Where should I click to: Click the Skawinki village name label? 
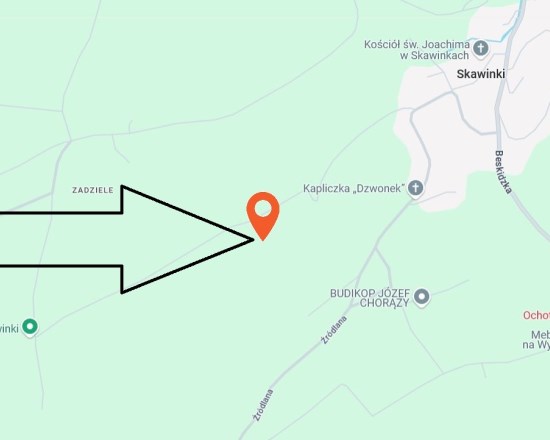(x=481, y=74)
